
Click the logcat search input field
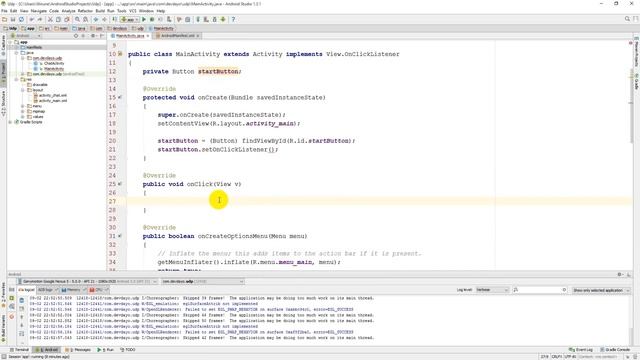coord(540,290)
